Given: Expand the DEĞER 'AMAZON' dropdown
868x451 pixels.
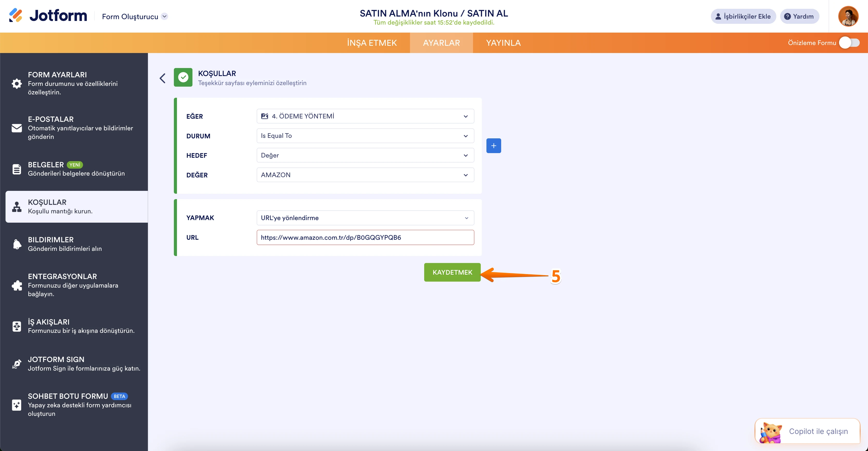Looking at the screenshot, I should click(365, 175).
